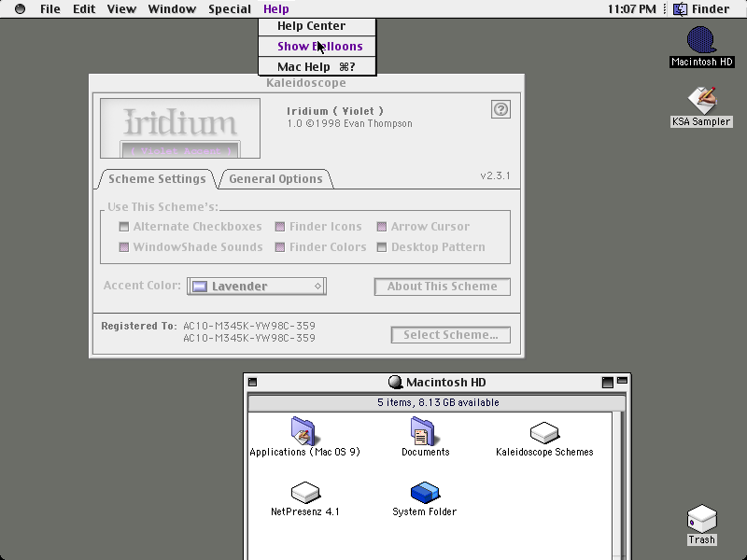
Task: Select the System Folder icon
Action: [x=425, y=493]
